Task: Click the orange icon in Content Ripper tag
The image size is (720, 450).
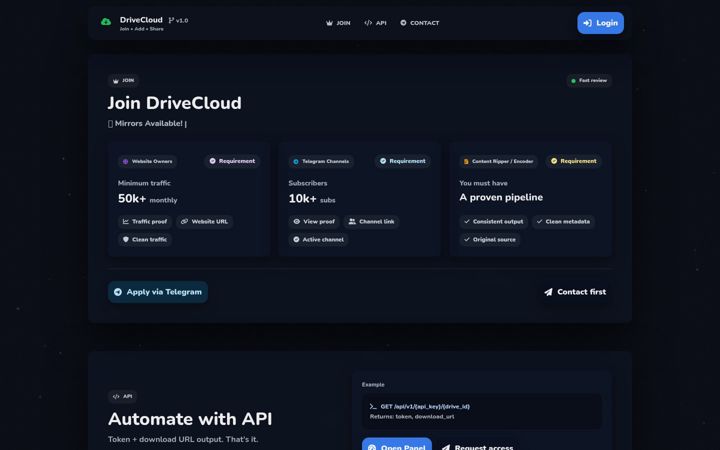Action: [466, 161]
